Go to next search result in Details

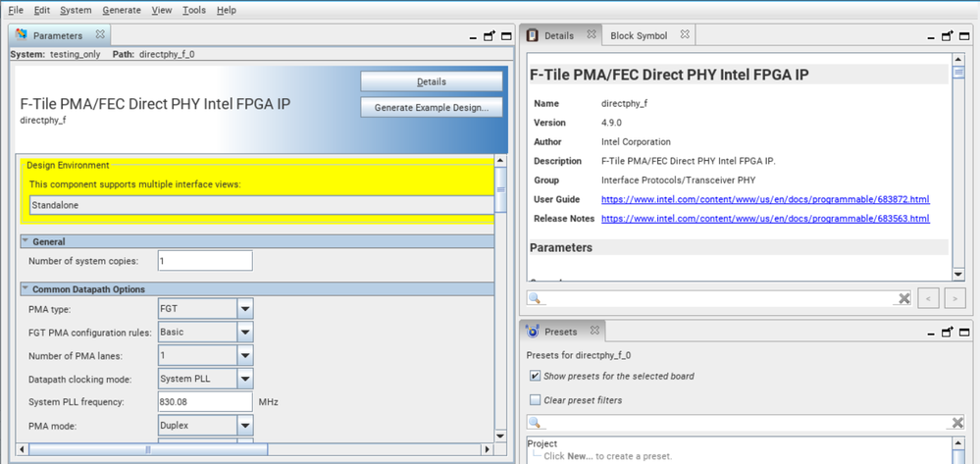pyautogui.click(x=955, y=298)
